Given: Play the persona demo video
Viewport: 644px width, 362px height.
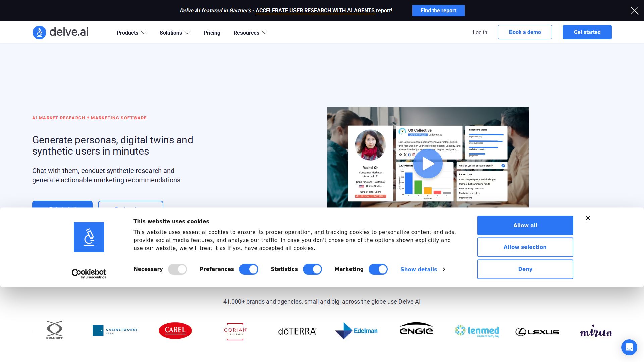Looking at the screenshot, I should coord(428,164).
